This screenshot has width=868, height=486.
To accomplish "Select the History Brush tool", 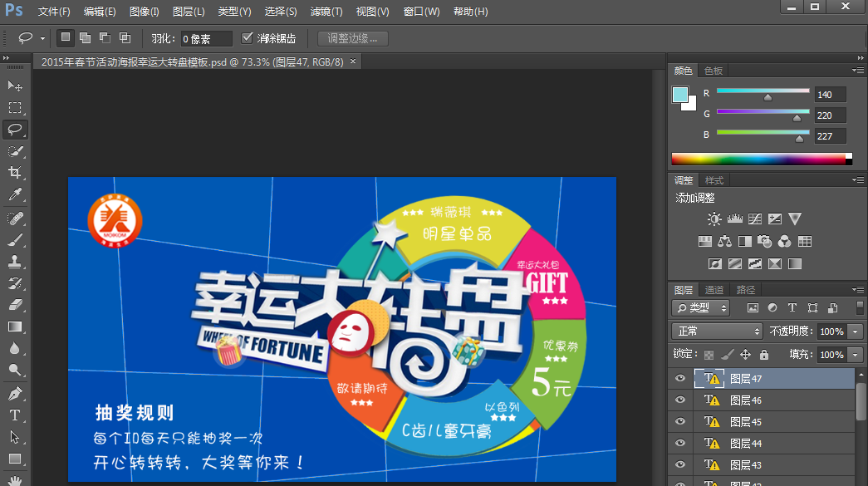I will [15, 283].
